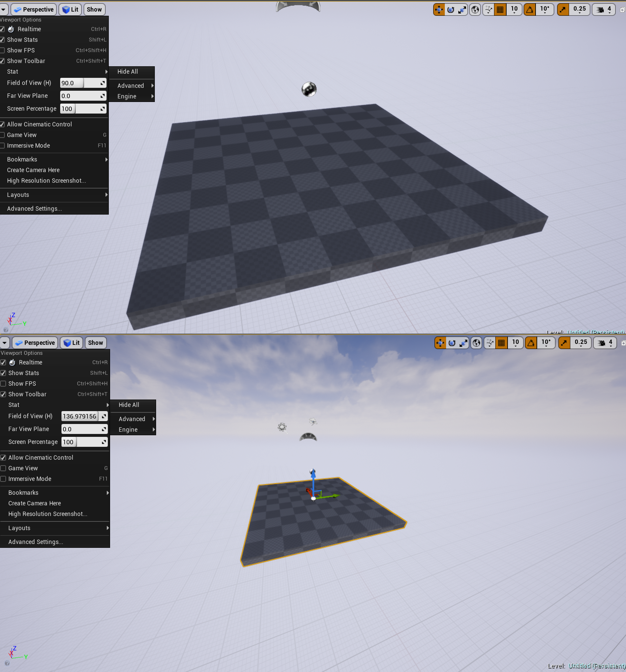The height and width of the screenshot is (672, 626).
Task: Toggle grid snapping icon in top viewport
Action: 500,9
